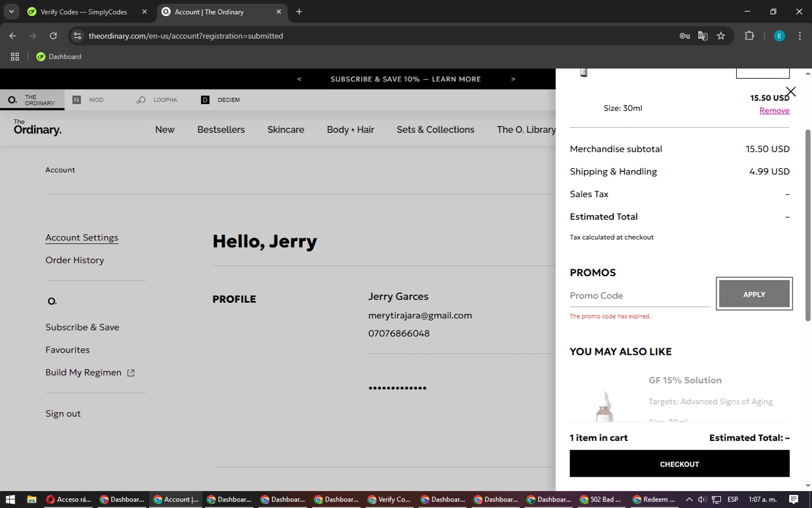Screen dimensions: 812x508
Task: Focus the Promo Code input field
Action: click(x=639, y=296)
